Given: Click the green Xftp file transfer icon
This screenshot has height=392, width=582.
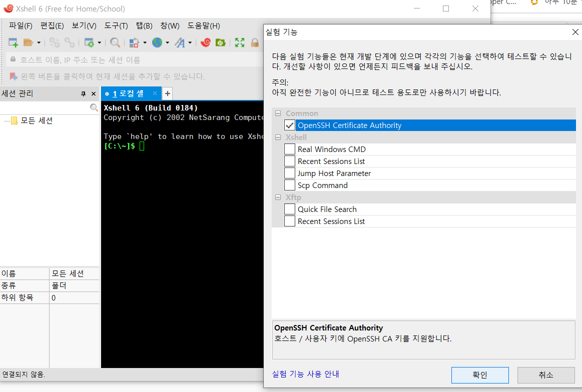Looking at the screenshot, I should (221, 42).
